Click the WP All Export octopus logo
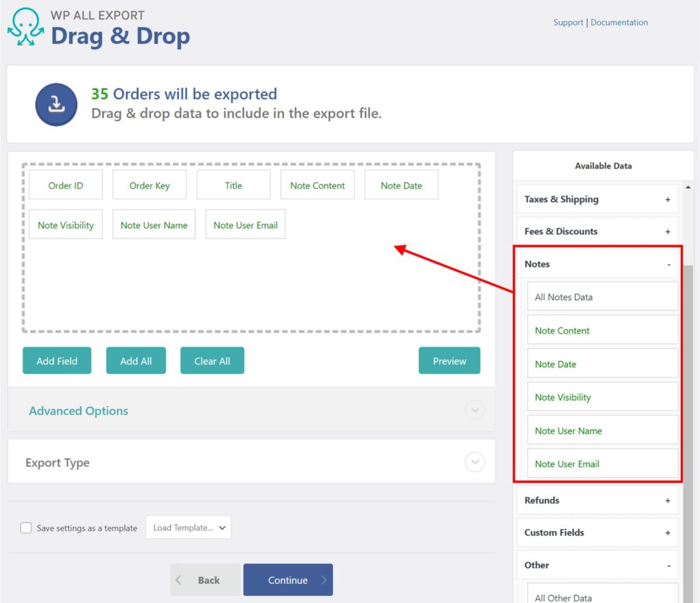The height and width of the screenshot is (603, 700). 25,27
